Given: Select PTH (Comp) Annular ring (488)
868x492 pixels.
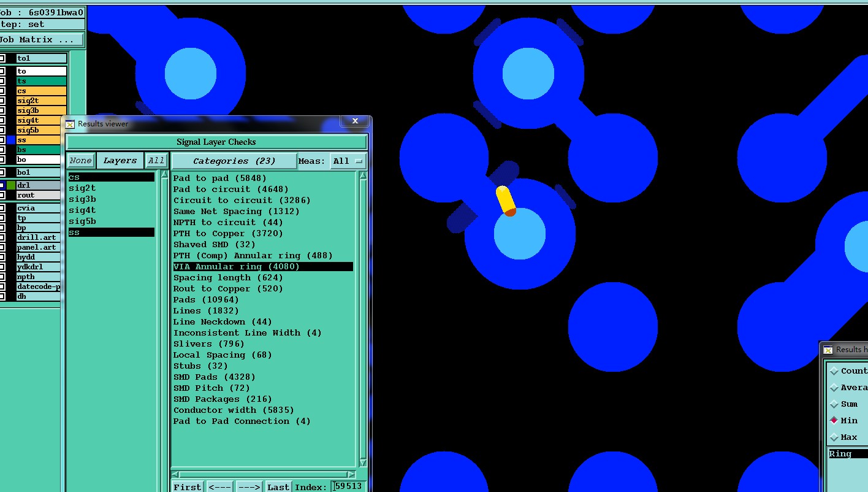Looking at the screenshot, I should 253,256.
